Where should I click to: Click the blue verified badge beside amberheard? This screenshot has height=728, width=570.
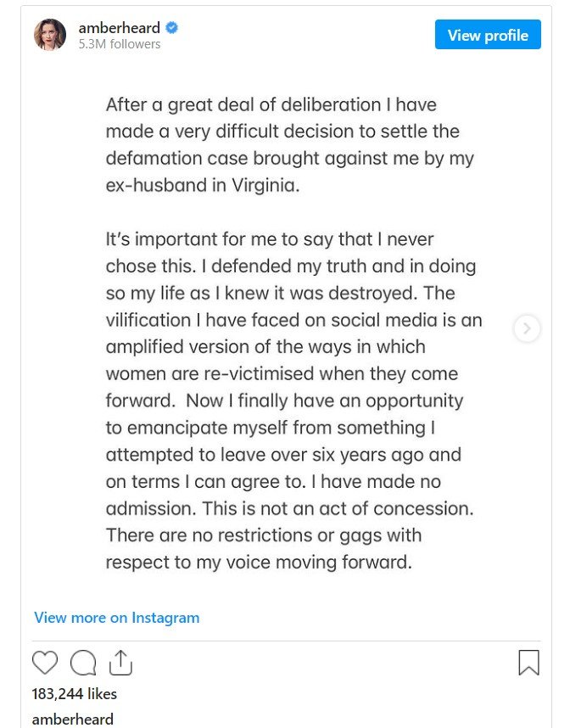tap(172, 28)
